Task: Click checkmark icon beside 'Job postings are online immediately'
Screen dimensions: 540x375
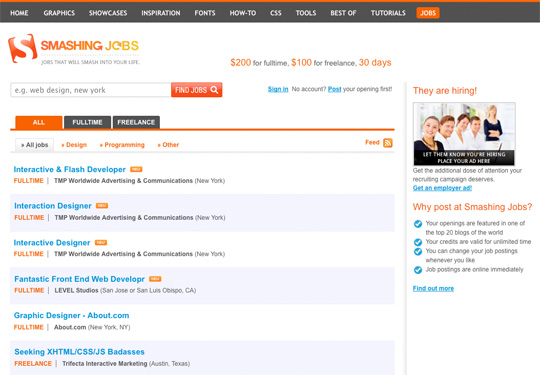Action: [418, 270]
